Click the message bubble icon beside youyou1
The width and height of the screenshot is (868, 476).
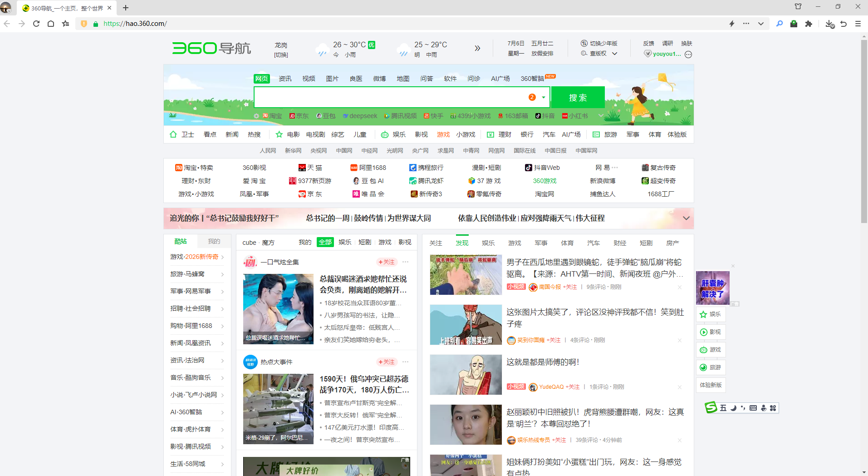point(688,55)
